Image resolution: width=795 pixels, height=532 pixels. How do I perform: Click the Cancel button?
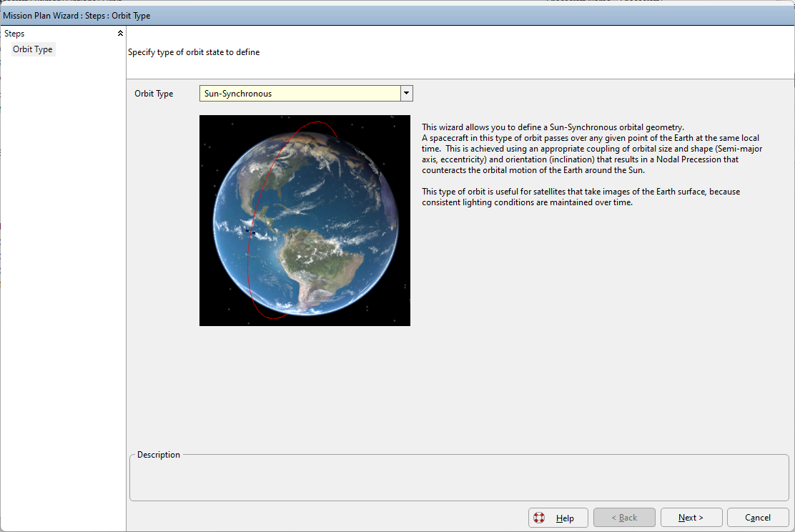(x=758, y=517)
